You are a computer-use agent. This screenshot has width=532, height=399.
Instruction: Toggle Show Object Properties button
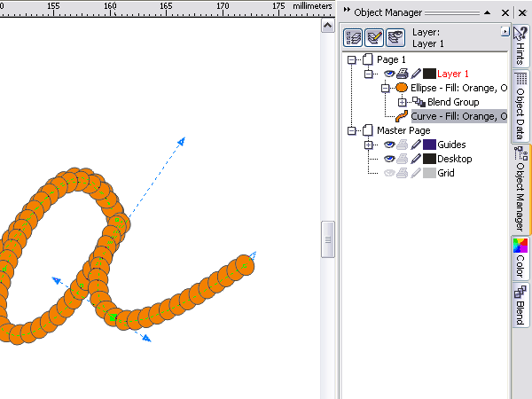point(353,37)
